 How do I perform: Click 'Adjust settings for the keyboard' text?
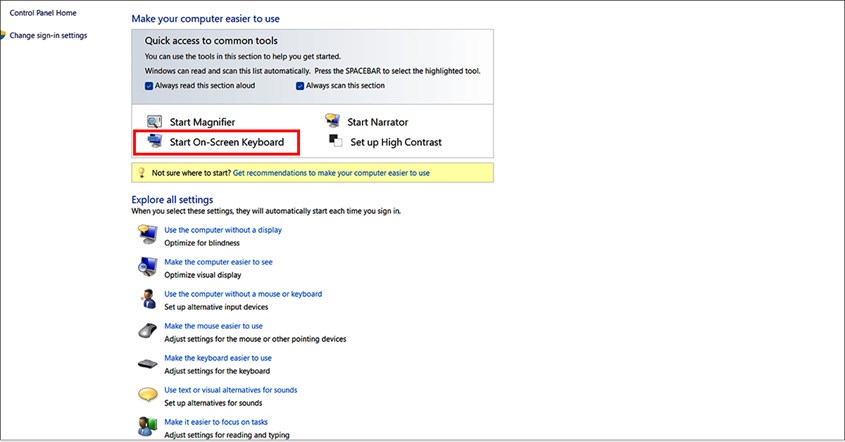pyautogui.click(x=217, y=371)
